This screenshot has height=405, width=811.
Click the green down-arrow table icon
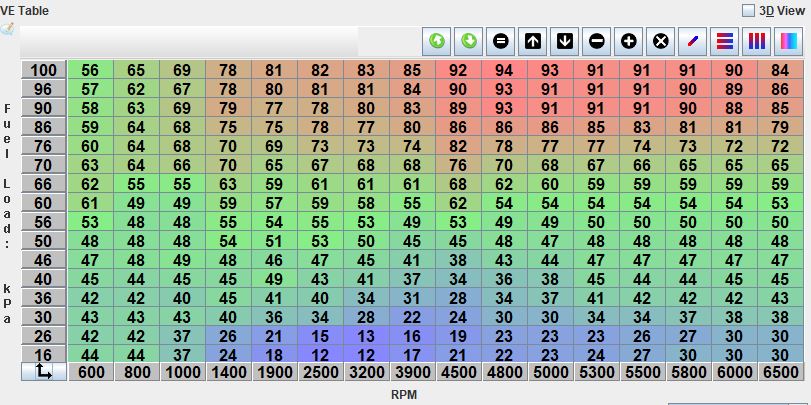tap(469, 41)
